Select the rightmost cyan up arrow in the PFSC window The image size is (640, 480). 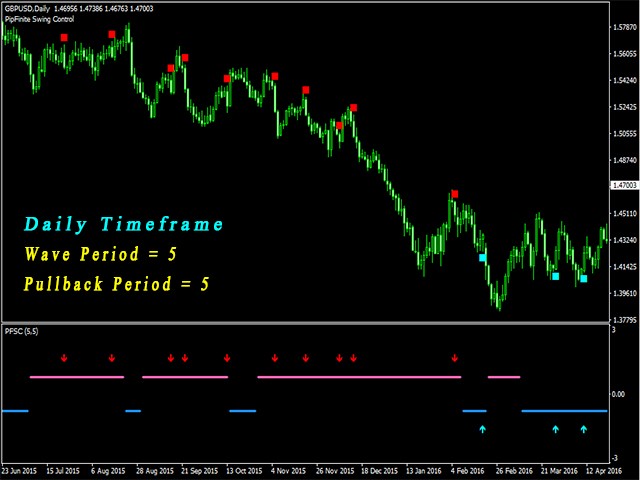coord(584,429)
